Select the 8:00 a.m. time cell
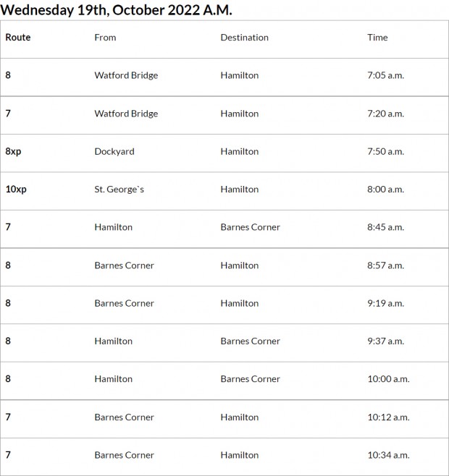 tap(385, 190)
